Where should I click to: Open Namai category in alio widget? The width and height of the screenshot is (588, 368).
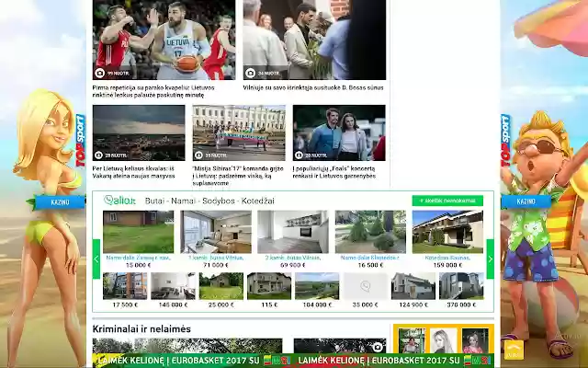(184, 201)
